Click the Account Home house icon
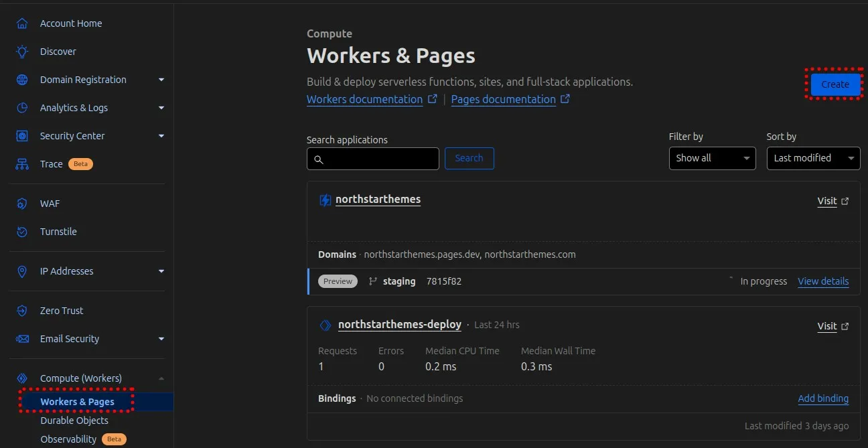This screenshot has width=868, height=448. coord(22,23)
